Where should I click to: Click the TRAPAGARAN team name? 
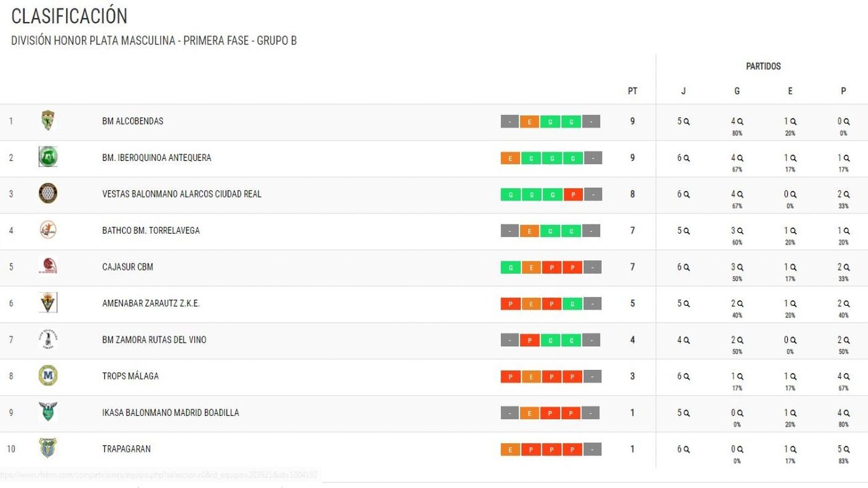(126, 448)
